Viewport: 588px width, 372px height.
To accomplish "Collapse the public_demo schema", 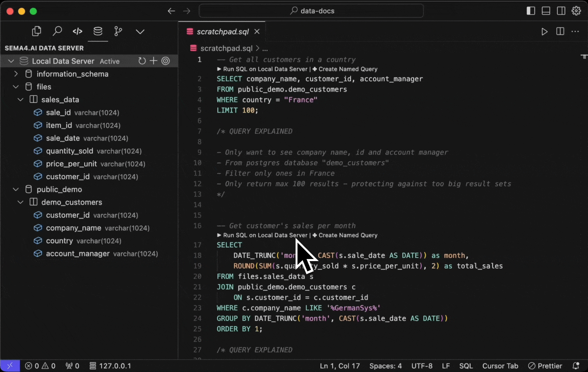I will click(15, 189).
